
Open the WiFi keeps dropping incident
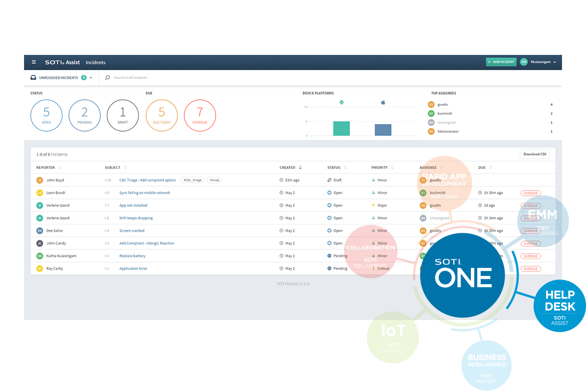[136, 218]
